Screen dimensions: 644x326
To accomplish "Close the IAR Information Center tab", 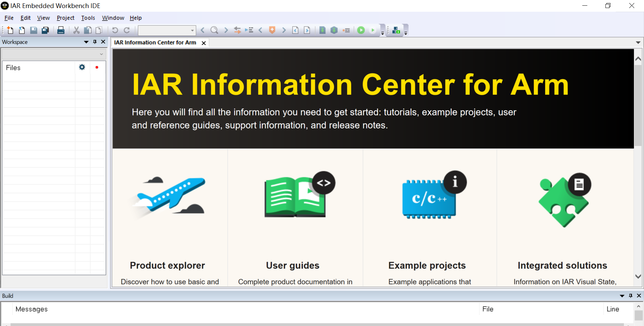I will (204, 43).
